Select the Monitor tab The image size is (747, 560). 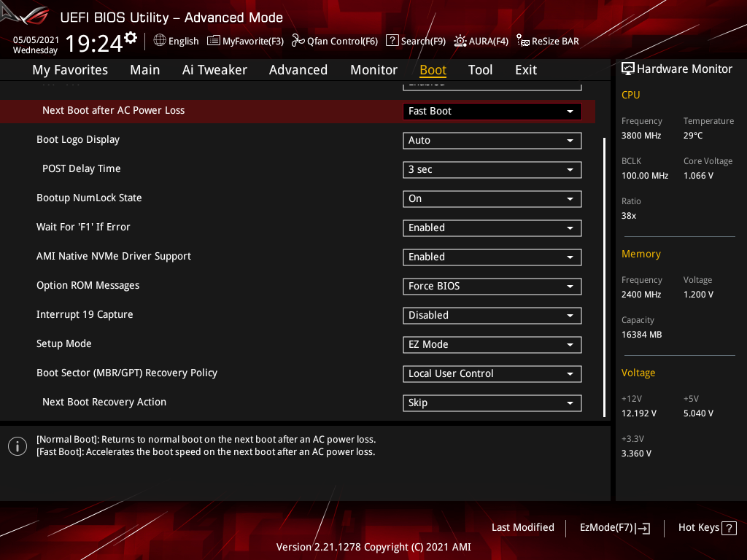[374, 70]
